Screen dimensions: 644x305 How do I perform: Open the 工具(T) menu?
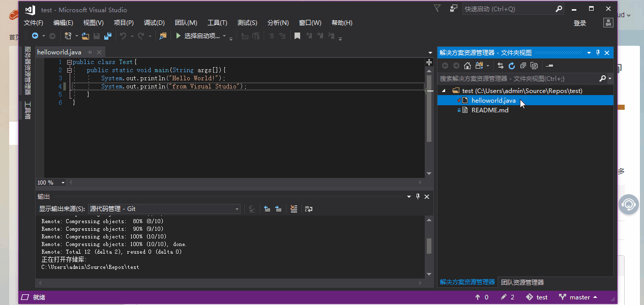click(x=217, y=23)
